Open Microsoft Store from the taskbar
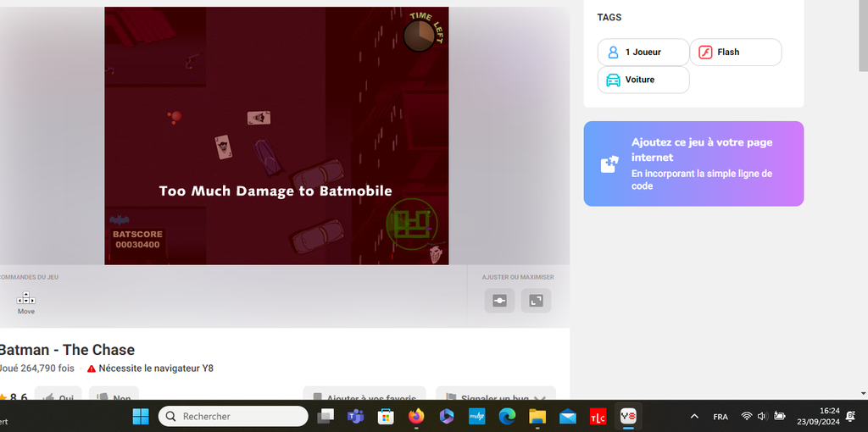868x432 pixels. click(x=386, y=416)
